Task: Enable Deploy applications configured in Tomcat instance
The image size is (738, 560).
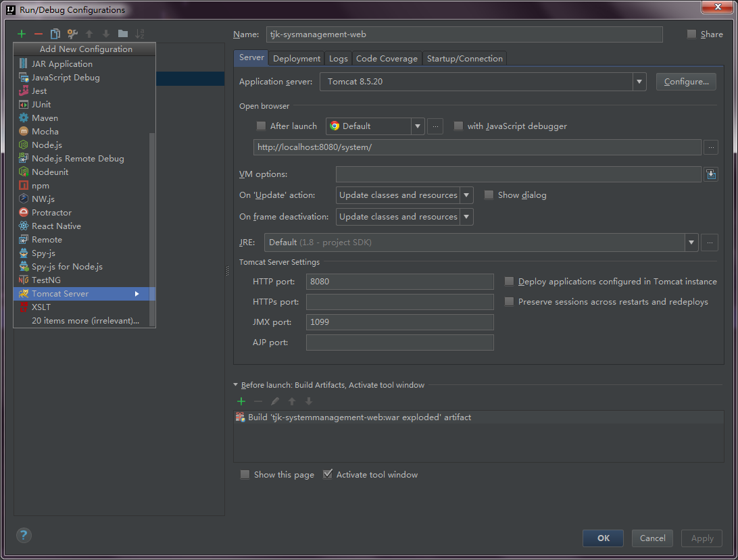Action: [509, 282]
